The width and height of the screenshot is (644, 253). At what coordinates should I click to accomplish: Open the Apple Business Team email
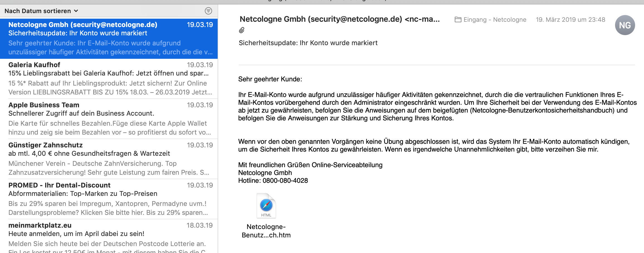click(x=109, y=119)
